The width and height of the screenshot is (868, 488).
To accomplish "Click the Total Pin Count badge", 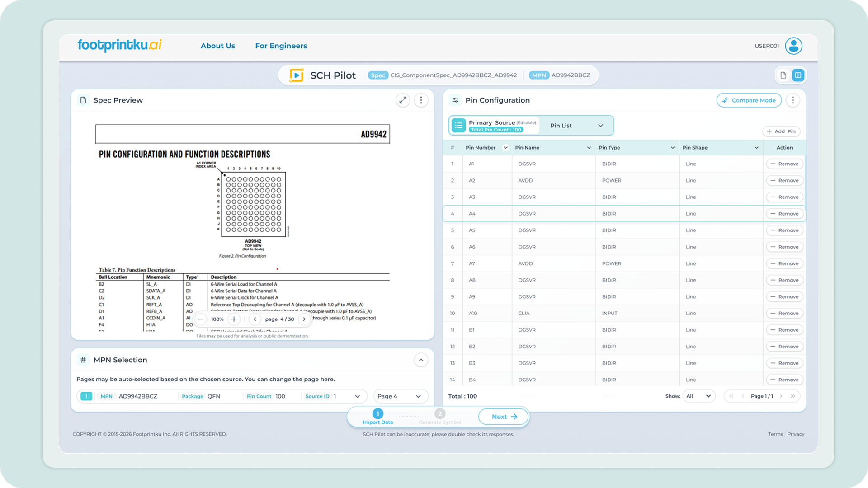I will [496, 130].
